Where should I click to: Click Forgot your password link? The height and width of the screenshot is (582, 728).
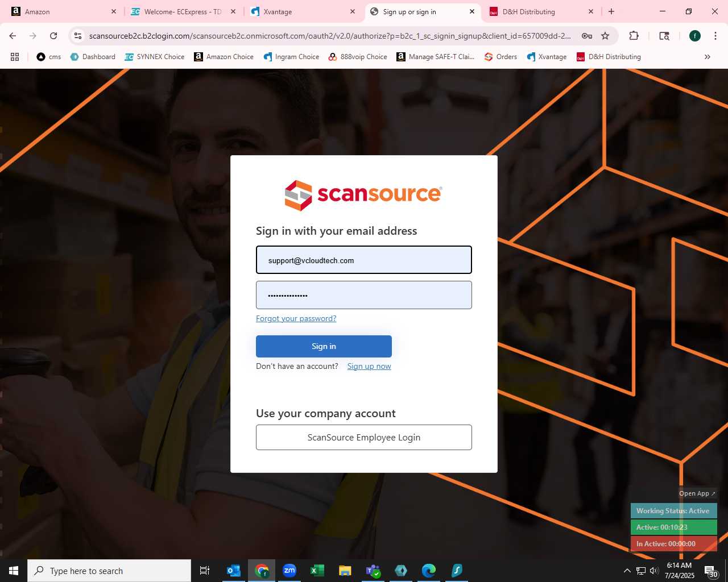coord(296,318)
